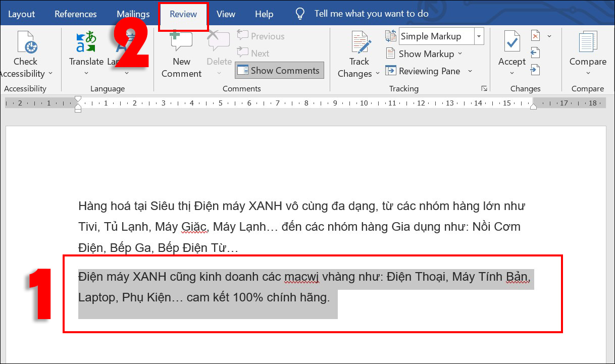This screenshot has width=615, height=364.
Task: Toggle the Reviewing Pane
Action: 423,71
